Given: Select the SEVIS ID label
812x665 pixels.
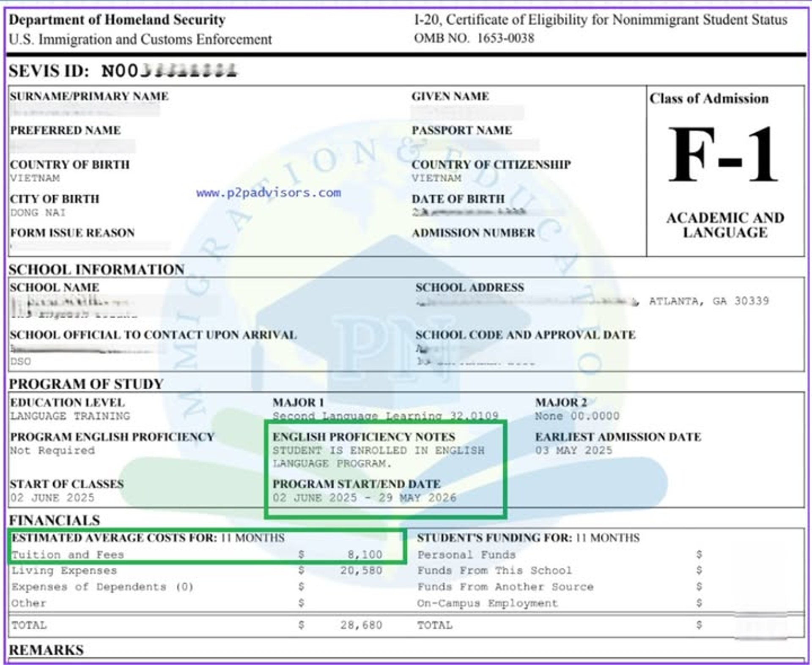Looking at the screenshot, I should [49, 71].
